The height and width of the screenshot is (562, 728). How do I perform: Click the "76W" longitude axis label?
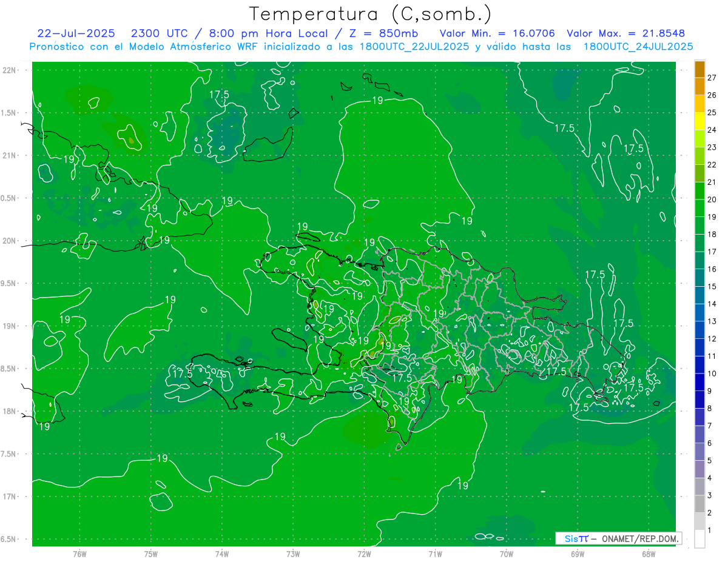[79, 554]
